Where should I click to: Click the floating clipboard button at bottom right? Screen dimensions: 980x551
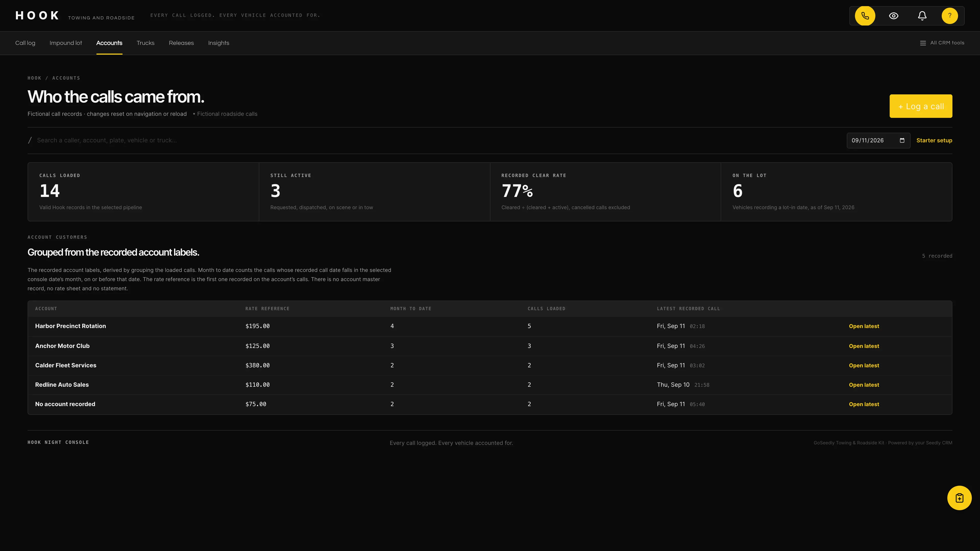[959, 498]
